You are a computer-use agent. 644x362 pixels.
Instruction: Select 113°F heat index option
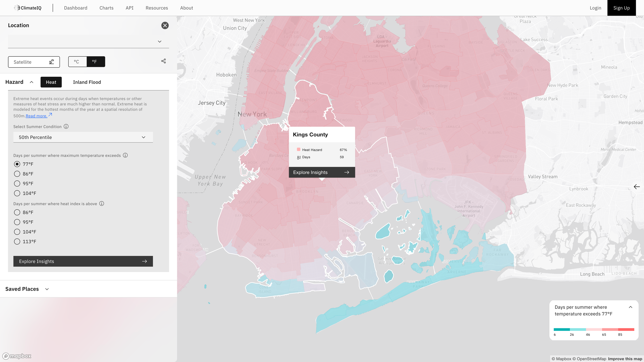17,242
